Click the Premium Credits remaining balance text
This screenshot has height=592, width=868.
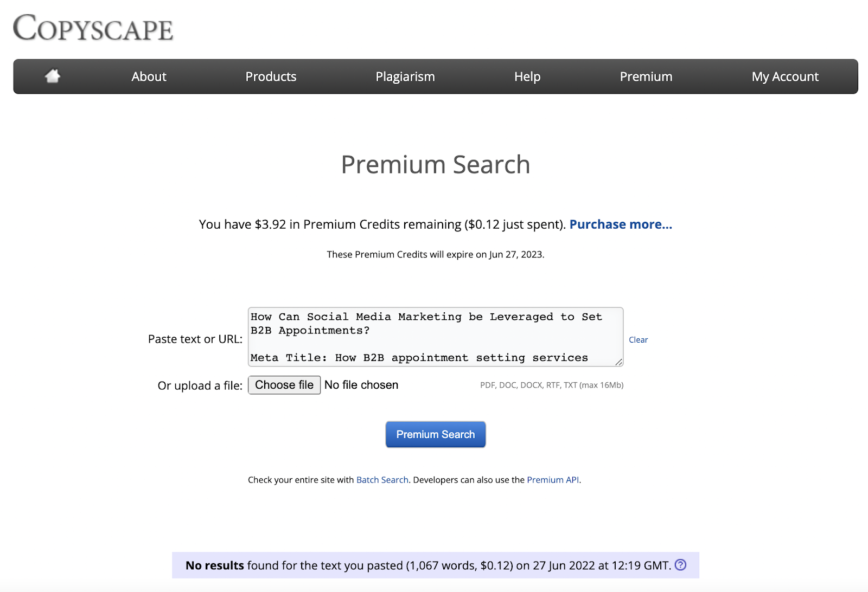382,224
